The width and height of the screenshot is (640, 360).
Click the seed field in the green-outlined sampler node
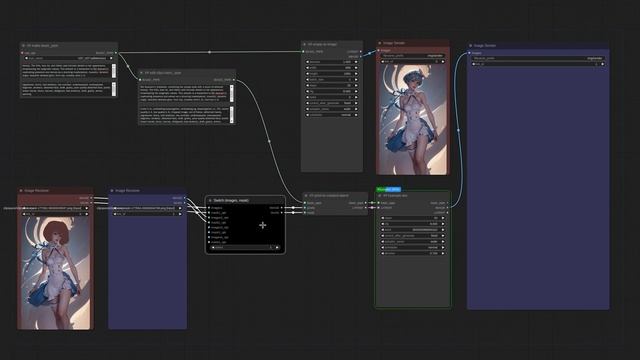(413, 230)
